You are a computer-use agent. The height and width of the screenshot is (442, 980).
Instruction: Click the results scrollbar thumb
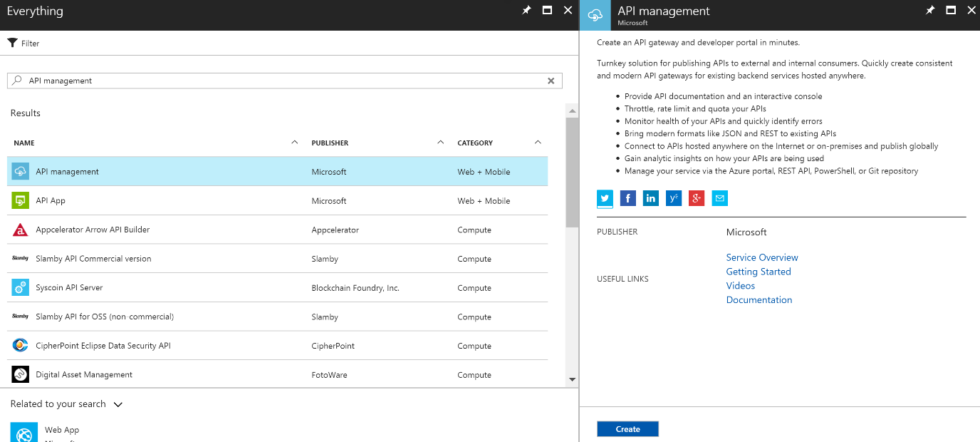pos(572,173)
